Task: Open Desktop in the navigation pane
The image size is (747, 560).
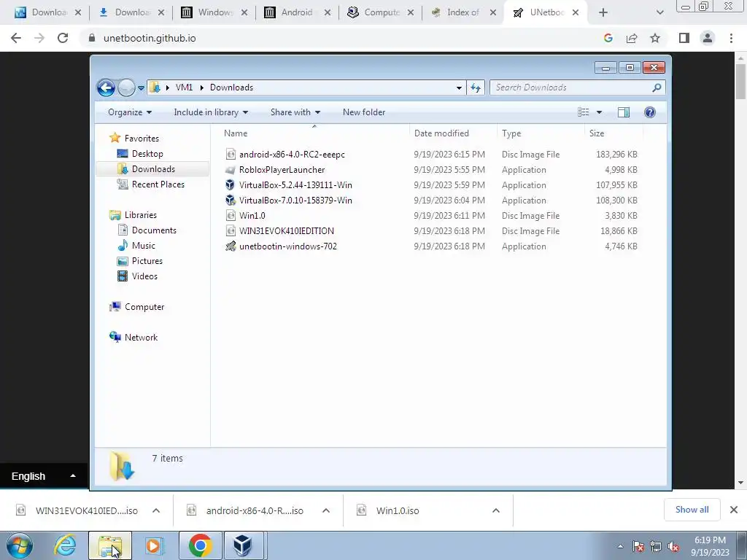Action: point(147,153)
